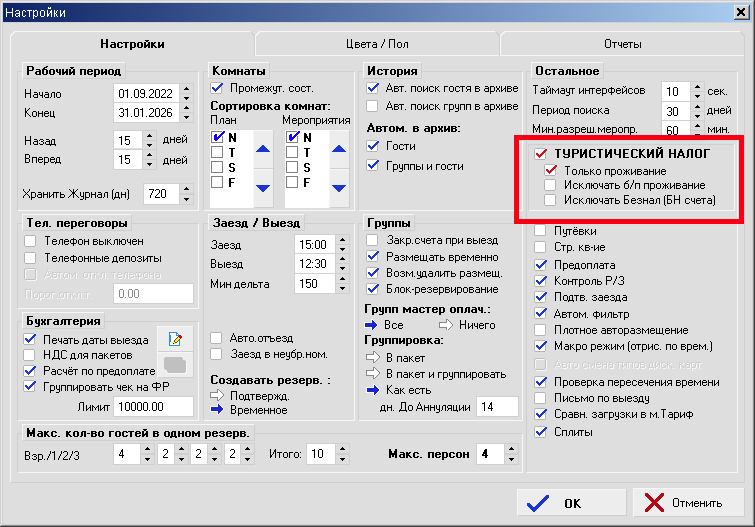The width and height of the screenshot is (755, 527).
Task: Enable the Телефон выключен checkbox
Action: [x=31, y=241]
